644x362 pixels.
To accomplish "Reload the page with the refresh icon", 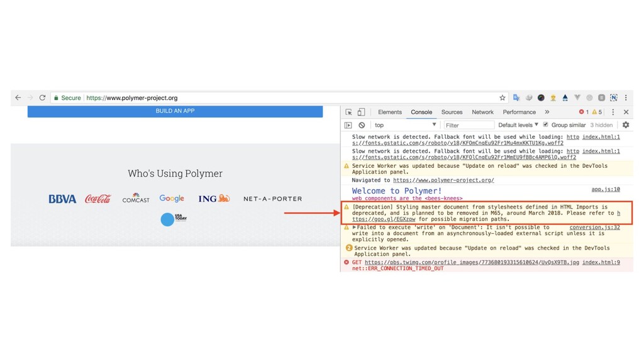I will [42, 97].
